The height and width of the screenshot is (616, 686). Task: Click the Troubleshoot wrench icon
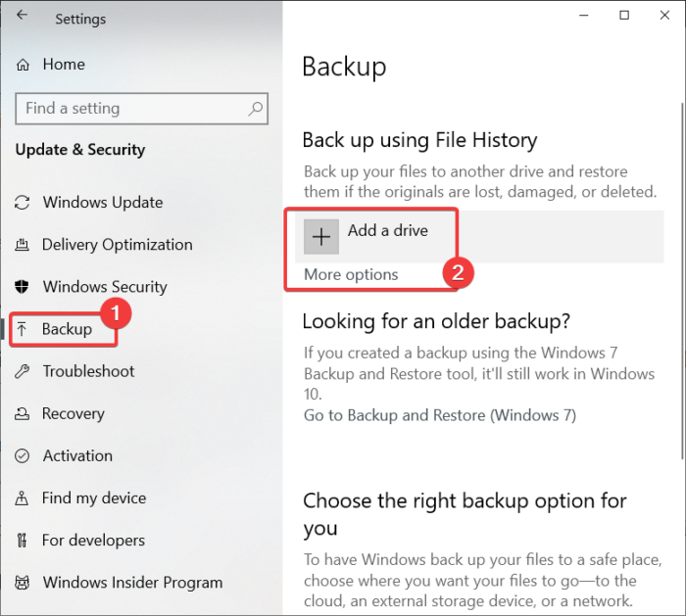pos(24,371)
